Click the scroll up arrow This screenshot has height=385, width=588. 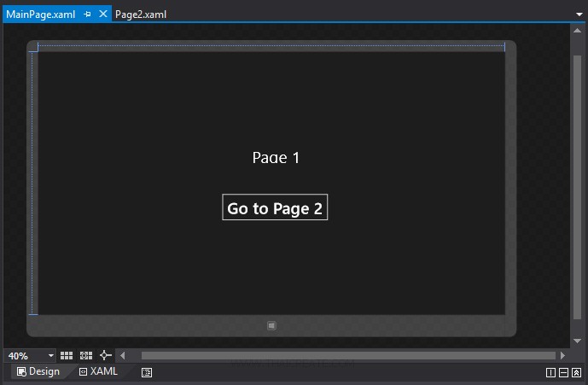tap(578, 31)
